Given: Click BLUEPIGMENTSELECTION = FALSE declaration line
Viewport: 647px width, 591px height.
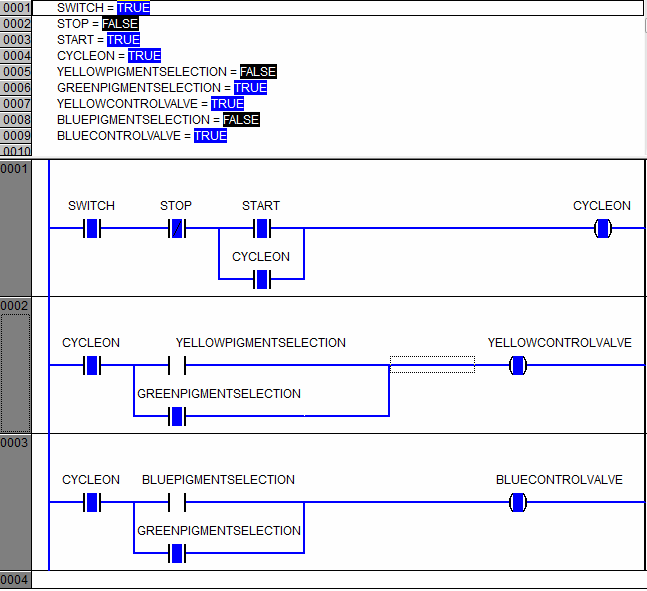Looking at the screenshot, I should [x=158, y=120].
